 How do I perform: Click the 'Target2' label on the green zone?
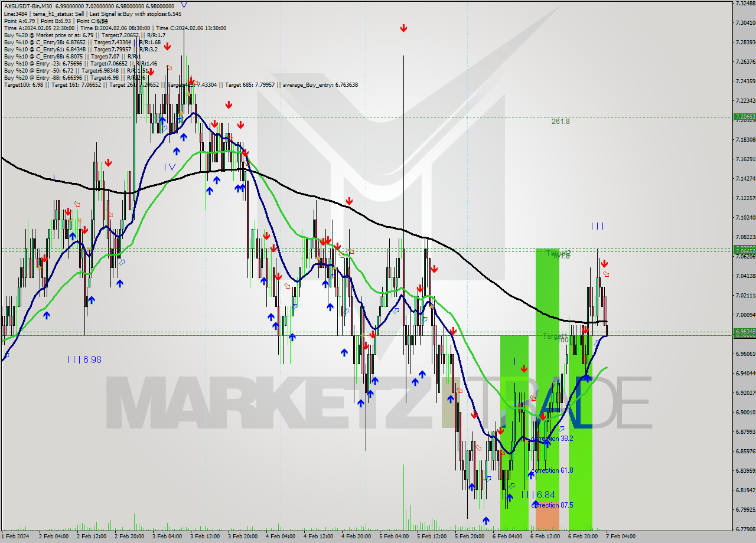[x=558, y=253]
